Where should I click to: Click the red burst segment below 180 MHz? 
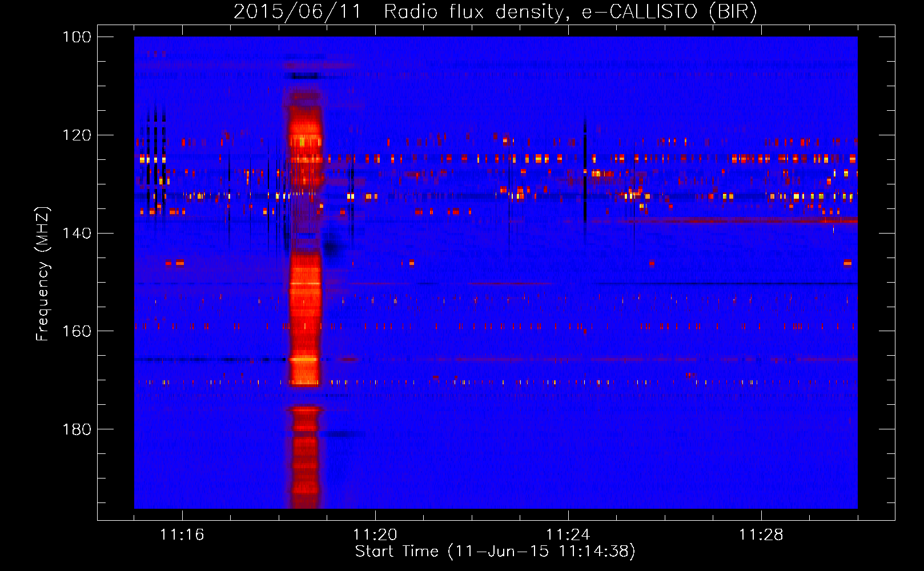point(304,457)
